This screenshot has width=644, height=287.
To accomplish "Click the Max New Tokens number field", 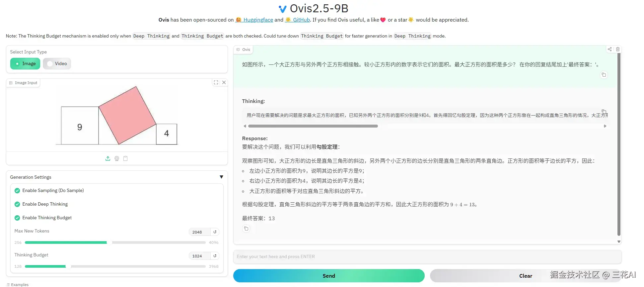I will click(200, 232).
